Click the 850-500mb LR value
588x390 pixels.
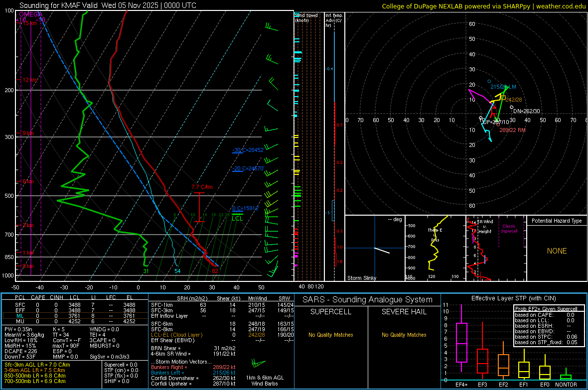(x=35, y=376)
